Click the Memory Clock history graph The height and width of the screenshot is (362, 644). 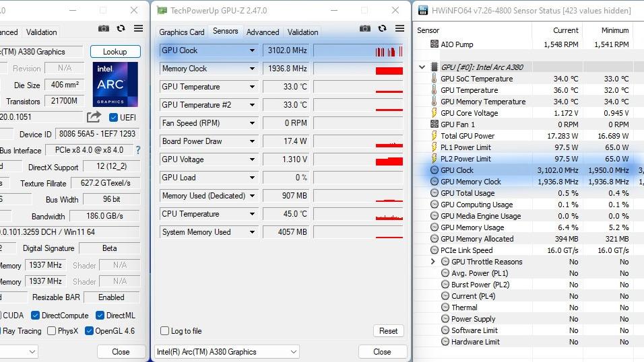point(358,69)
